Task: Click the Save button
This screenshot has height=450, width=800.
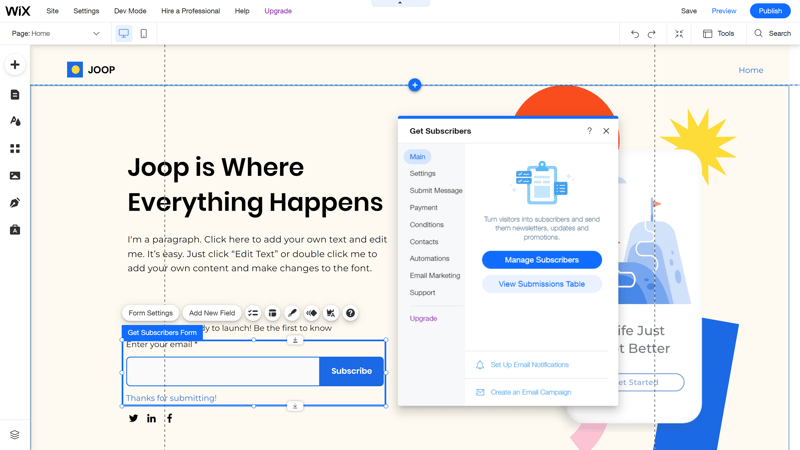Action: click(689, 11)
